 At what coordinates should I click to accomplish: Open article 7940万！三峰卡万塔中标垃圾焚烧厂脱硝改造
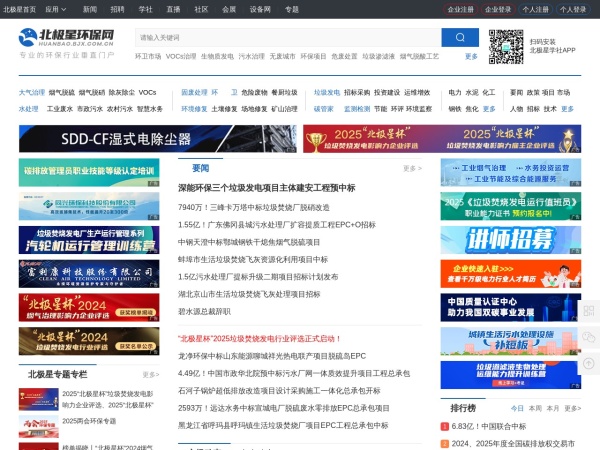[254, 207]
